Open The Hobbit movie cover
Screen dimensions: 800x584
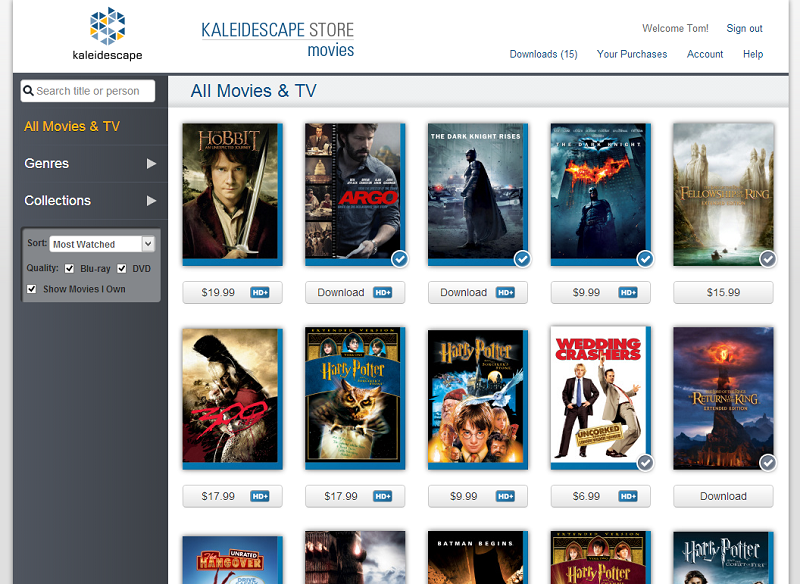pos(233,194)
